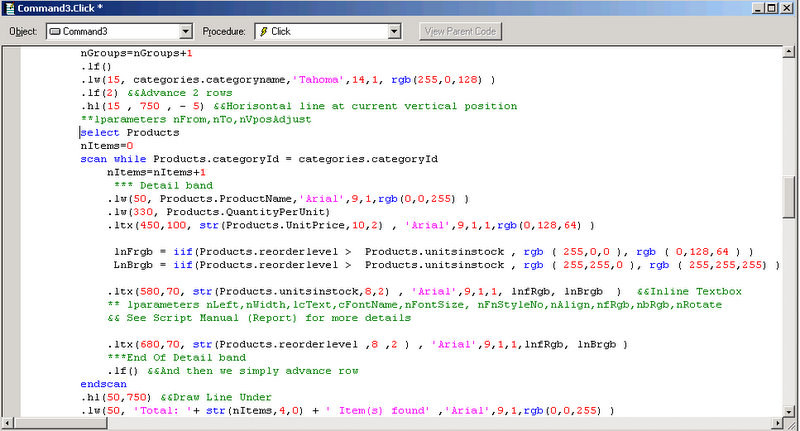The height and width of the screenshot is (431, 800).
Task: Click the horizontal scrollbar thumb
Action: (x=61, y=423)
